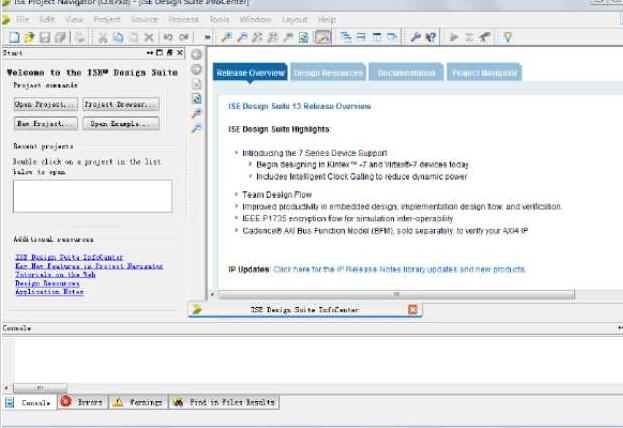The width and height of the screenshot is (623, 428).
Task: Open the Application Notes link
Action: [49, 292]
